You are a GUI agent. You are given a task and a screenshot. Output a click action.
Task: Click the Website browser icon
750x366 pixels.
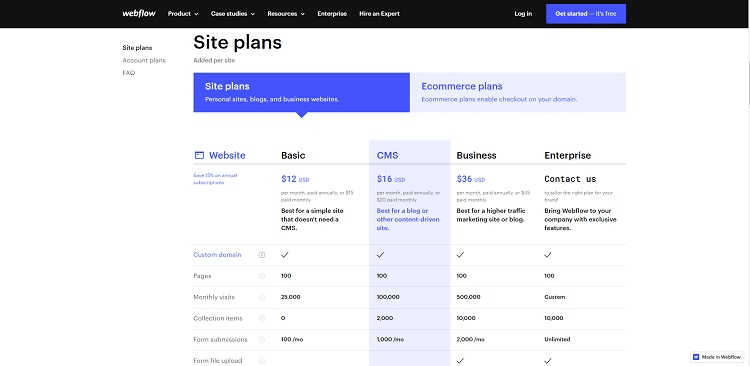(199, 155)
